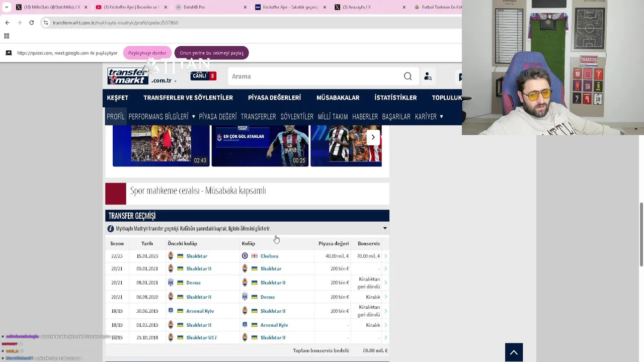Select the PROFİL sub-tab
This screenshot has width=644, height=362.
(x=115, y=117)
